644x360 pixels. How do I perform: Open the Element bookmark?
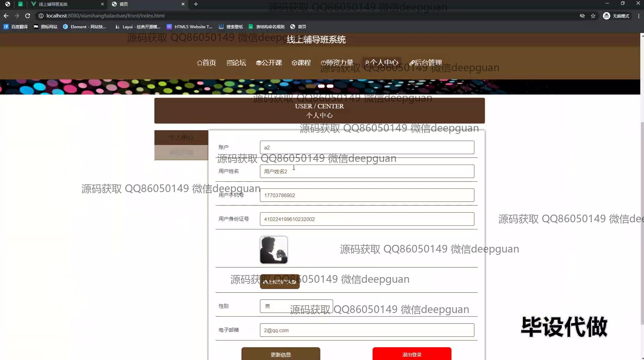[85, 27]
